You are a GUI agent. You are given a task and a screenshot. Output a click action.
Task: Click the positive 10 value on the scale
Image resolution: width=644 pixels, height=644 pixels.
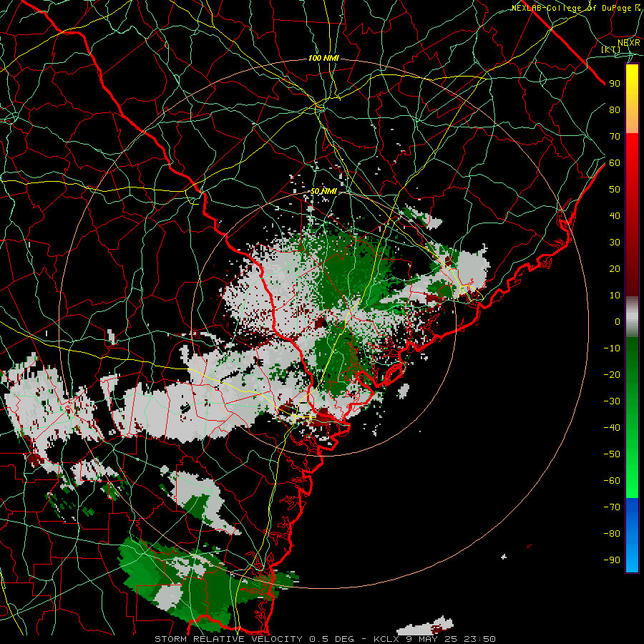point(615,296)
